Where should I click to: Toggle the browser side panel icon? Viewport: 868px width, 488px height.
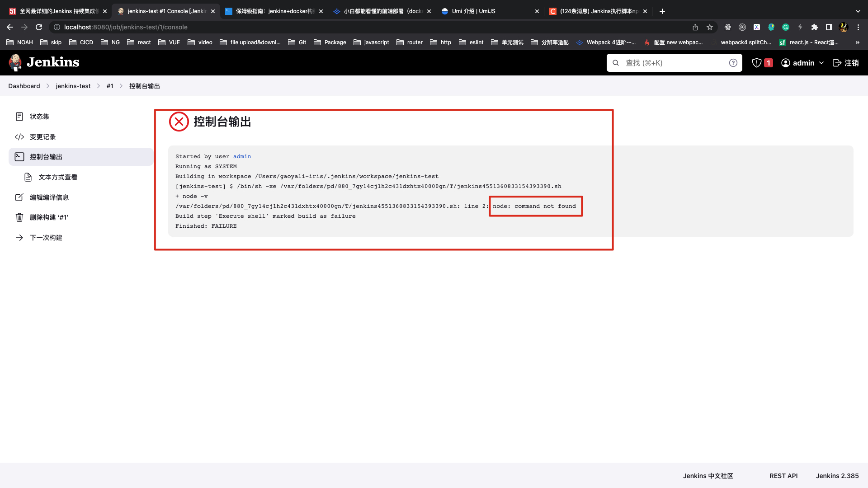(829, 27)
